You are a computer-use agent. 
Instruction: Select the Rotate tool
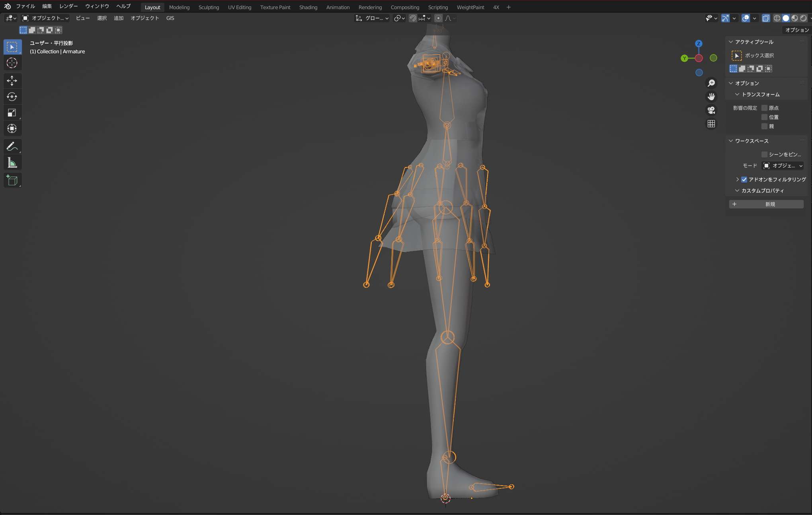point(12,97)
